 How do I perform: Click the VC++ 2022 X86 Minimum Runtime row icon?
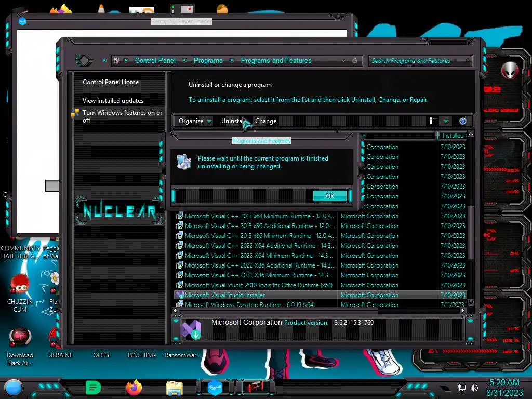coord(179,274)
